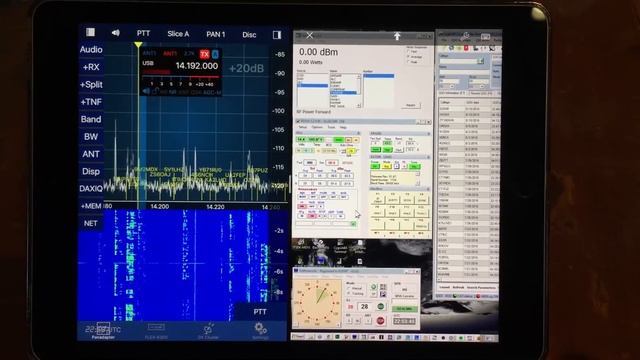Enable split with +Split
The height and width of the screenshot is (360, 640).
click(91, 84)
